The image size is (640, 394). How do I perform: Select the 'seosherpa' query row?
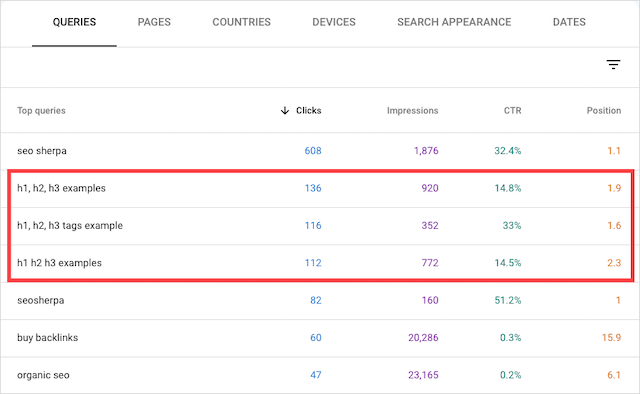[x=320, y=301]
